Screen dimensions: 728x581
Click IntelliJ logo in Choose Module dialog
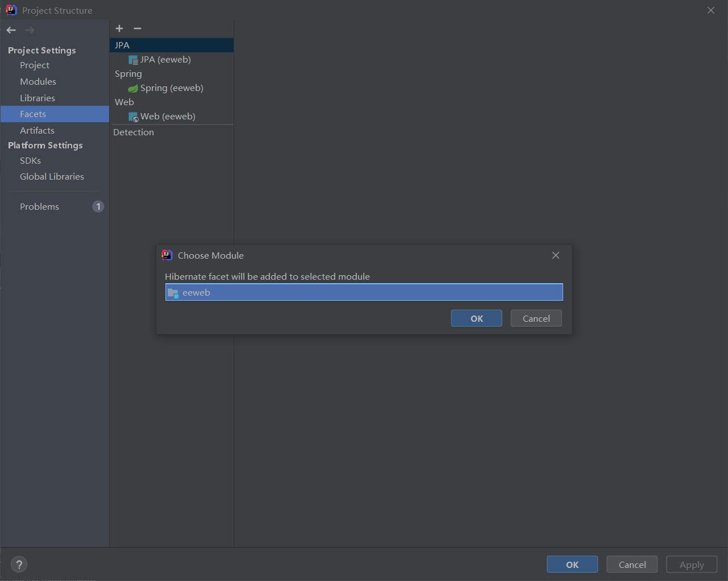[x=167, y=255]
